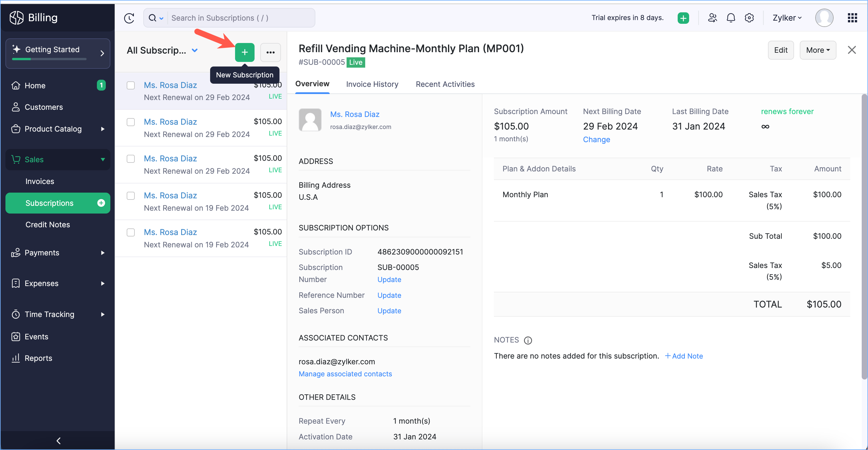Open the settings gear icon
The image size is (868, 450).
pos(749,18)
